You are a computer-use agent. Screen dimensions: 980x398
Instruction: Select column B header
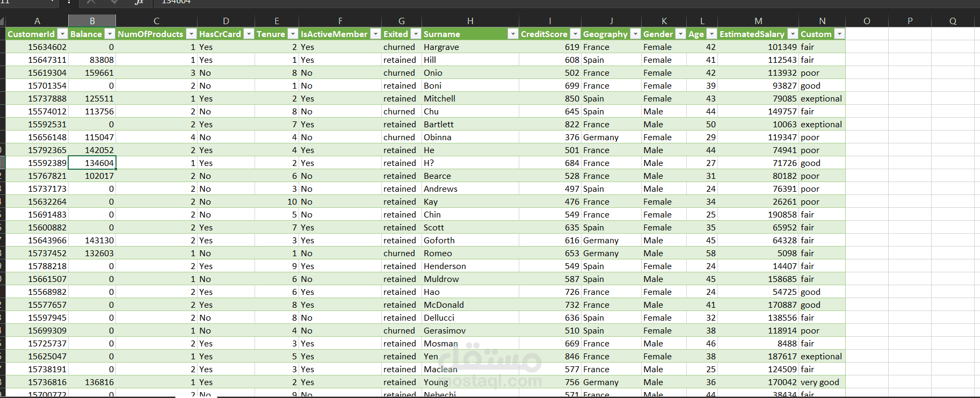92,21
